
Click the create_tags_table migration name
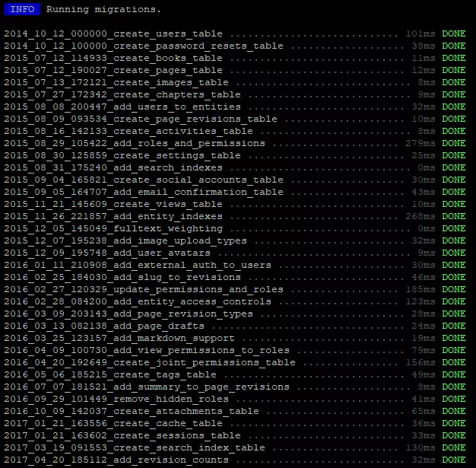pyautogui.click(x=110, y=374)
